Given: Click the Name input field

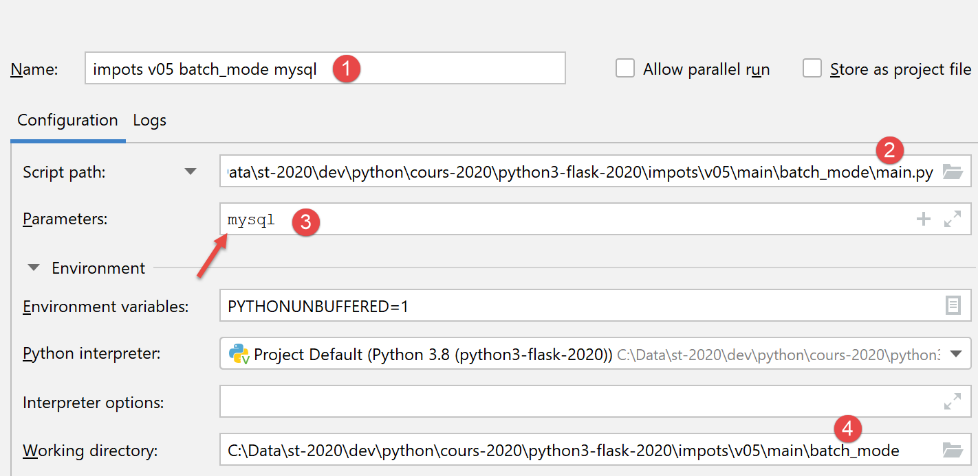Looking at the screenshot, I should (325, 69).
